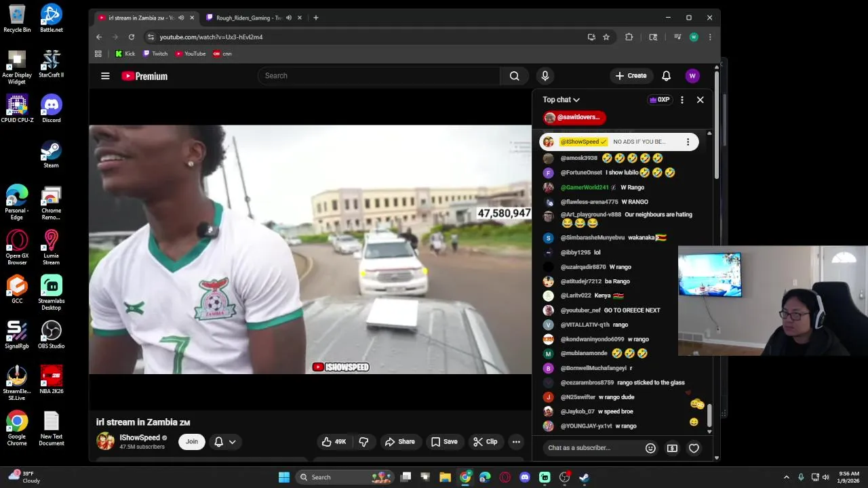Start voice search with the microphone icon
The height and width of the screenshot is (488, 868).
(545, 76)
